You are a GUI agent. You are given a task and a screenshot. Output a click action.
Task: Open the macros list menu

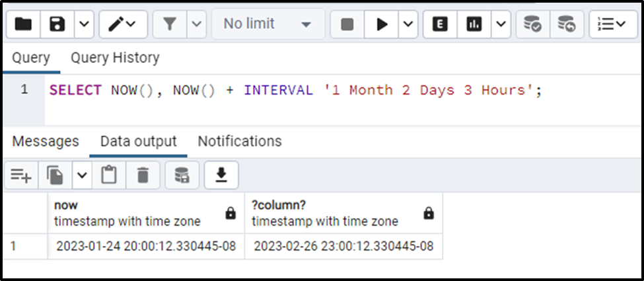[x=613, y=24]
